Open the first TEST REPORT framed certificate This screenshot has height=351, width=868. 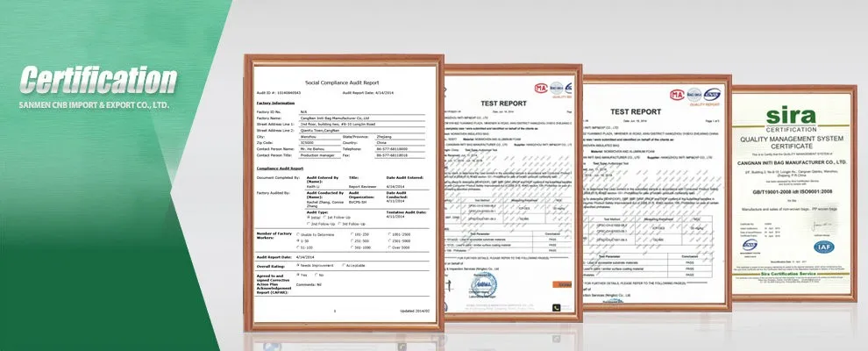(509, 193)
